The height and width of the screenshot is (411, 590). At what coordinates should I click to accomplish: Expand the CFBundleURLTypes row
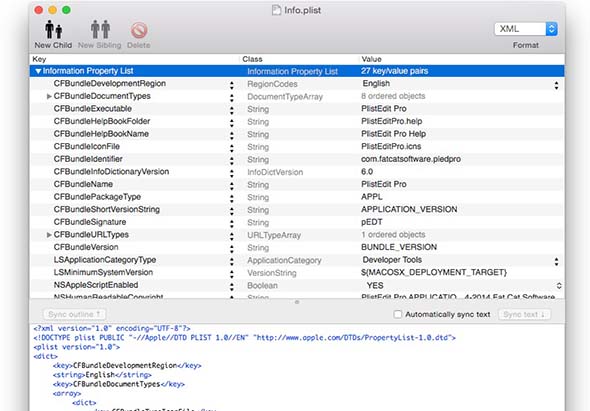tap(49, 235)
